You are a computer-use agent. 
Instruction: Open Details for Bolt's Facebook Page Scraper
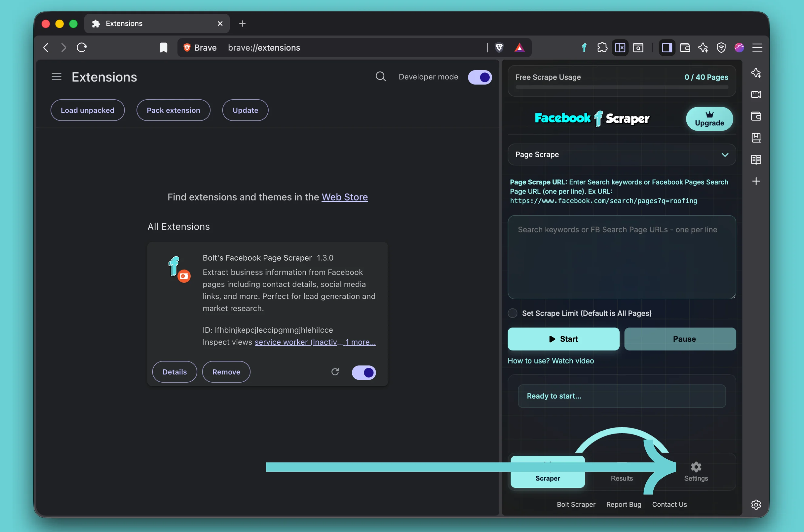click(x=175, y=372)
